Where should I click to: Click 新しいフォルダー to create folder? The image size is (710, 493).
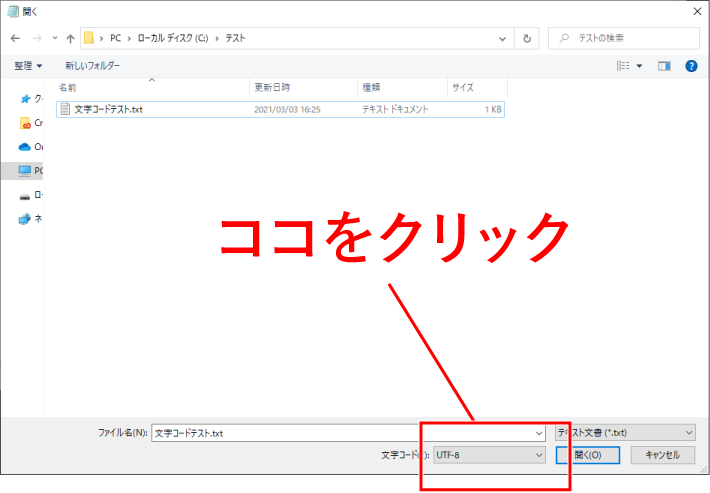click(93, 66)
